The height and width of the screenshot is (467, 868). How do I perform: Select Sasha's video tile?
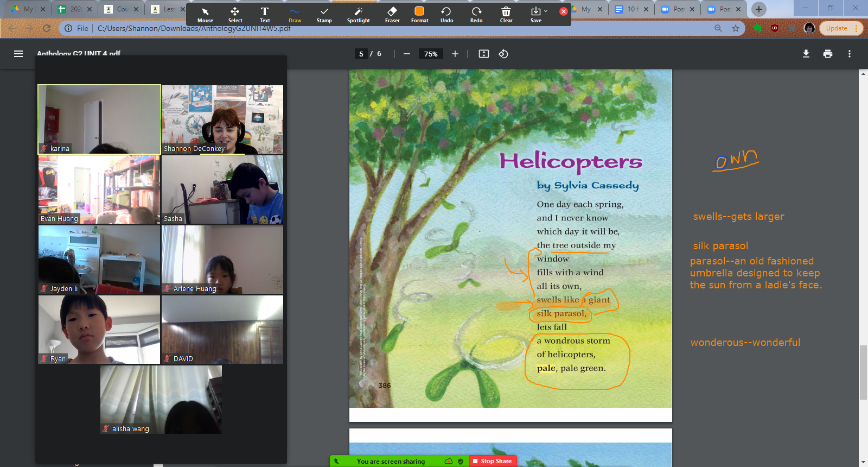coord(222,190)
